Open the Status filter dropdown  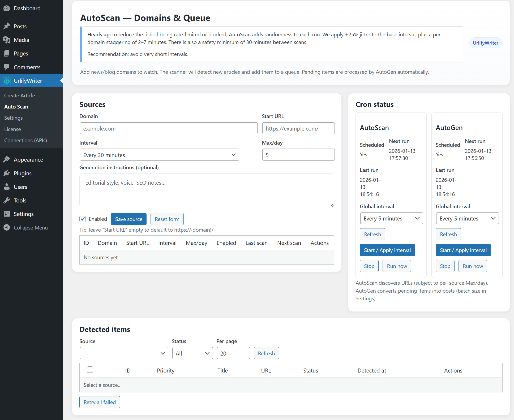click(192, 353)
